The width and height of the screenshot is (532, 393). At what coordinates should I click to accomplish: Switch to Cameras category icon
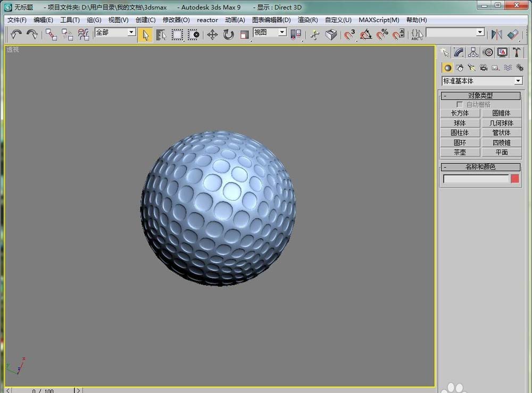484,68
